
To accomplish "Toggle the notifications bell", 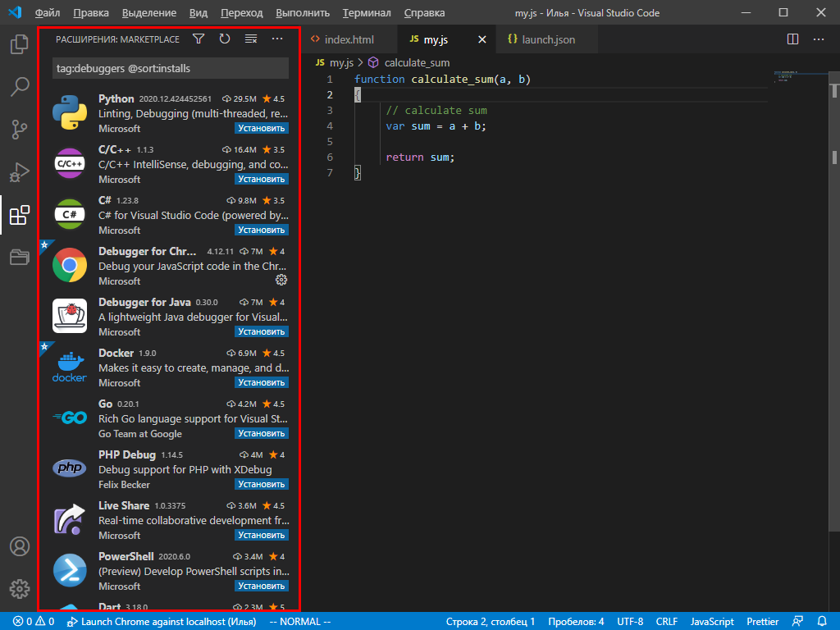I will pos(823,622).
